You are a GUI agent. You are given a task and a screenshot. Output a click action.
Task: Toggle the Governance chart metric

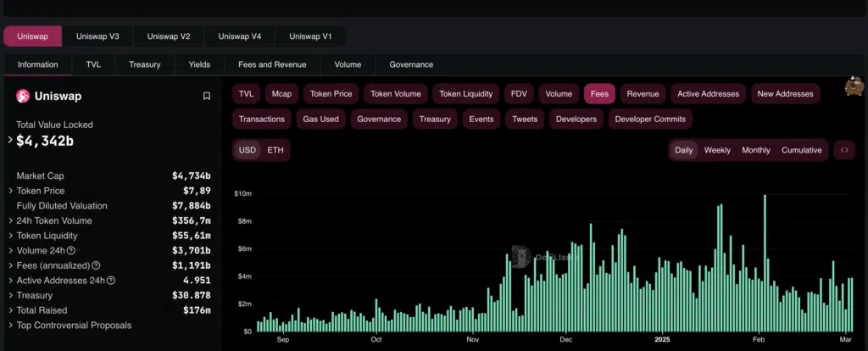pyautogui.click(x=379, y=119)
